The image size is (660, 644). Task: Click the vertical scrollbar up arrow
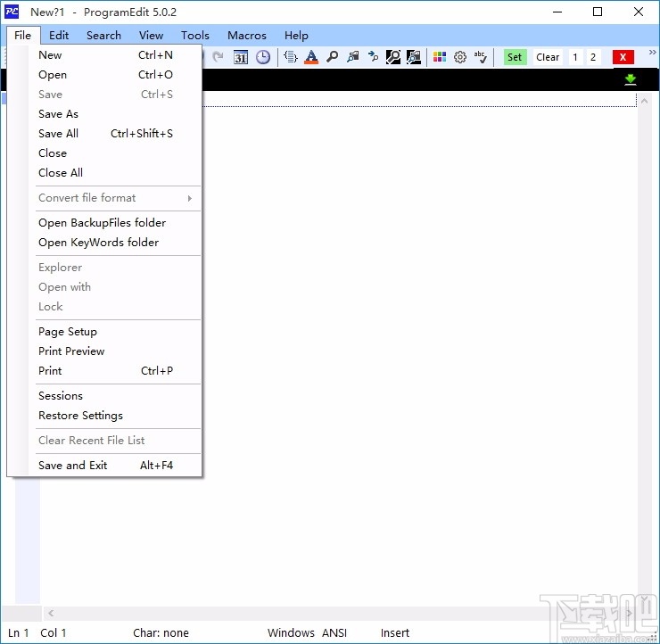point(644,101)
